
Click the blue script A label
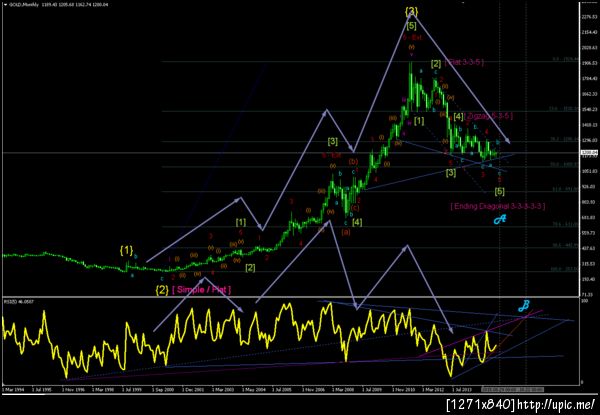coord(500,219)
